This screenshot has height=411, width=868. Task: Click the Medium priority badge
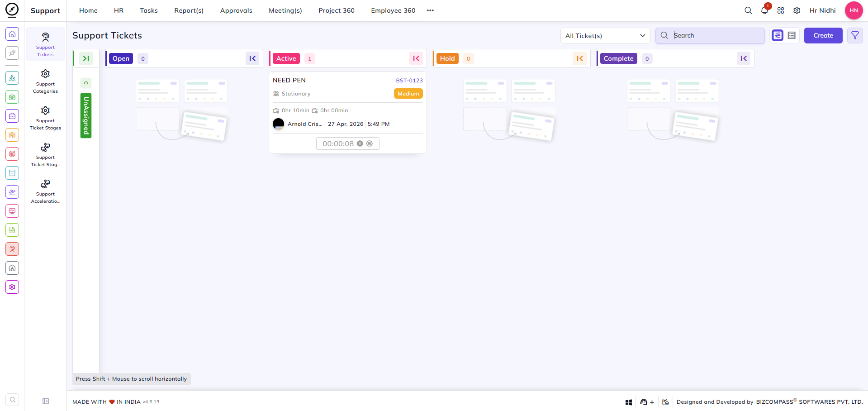(x=408, y=94)
